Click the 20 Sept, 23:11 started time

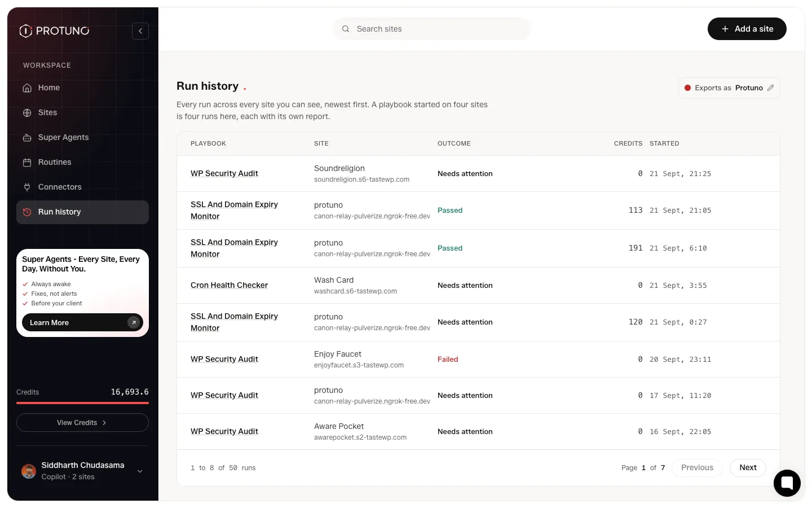[680, 360]
